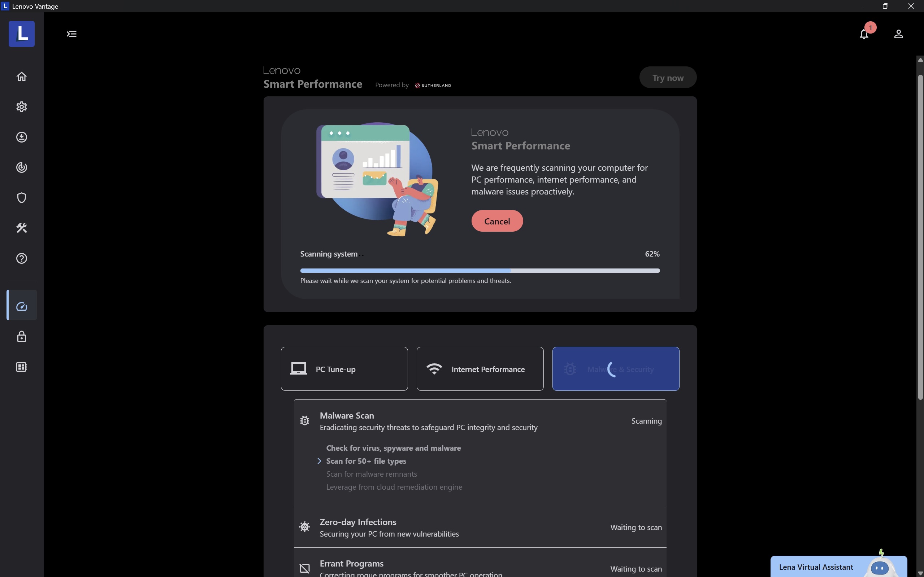Cancel the system scan

pos(497,221)
